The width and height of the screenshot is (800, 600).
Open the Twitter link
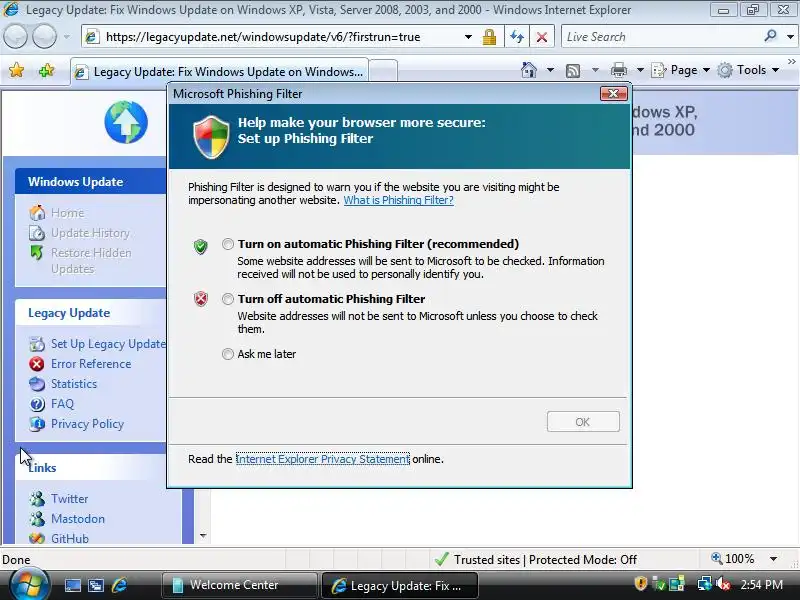[x=69, y=498]
